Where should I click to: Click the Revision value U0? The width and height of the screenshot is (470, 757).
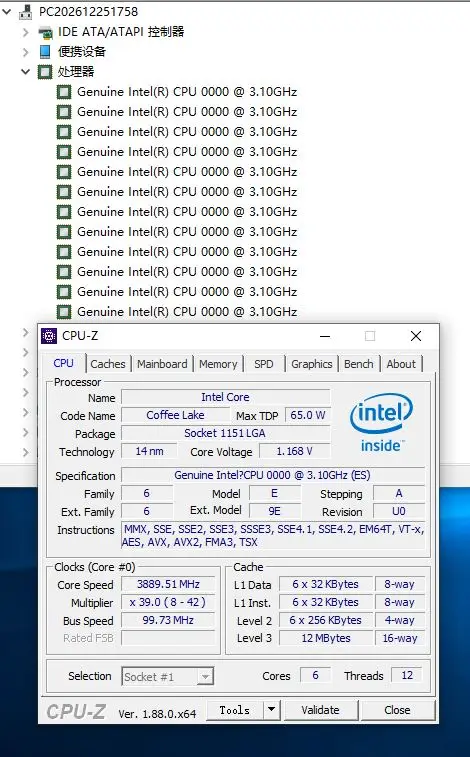399,511
